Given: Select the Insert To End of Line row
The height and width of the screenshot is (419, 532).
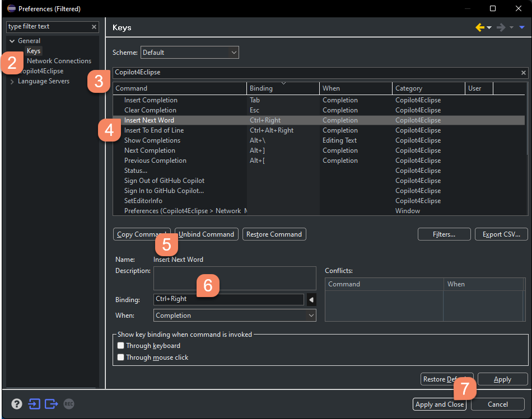Looking at the screenshot, I should (x=319, y=130).
